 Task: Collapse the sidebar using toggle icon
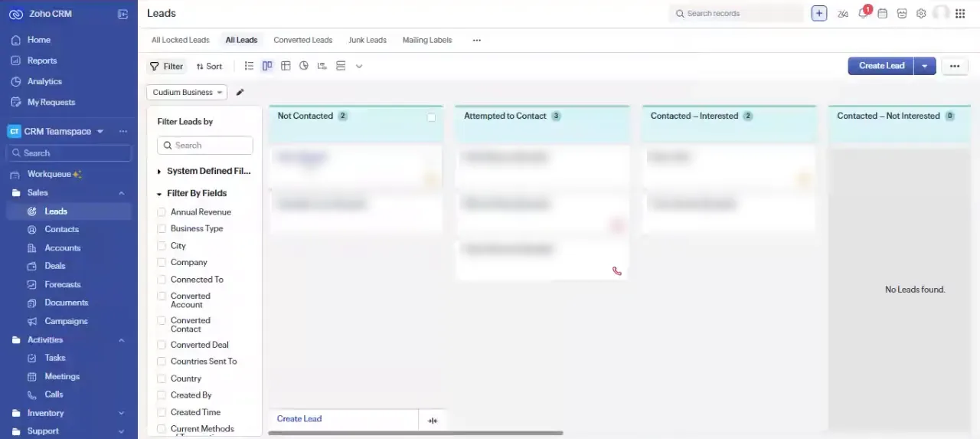point(123,14)
